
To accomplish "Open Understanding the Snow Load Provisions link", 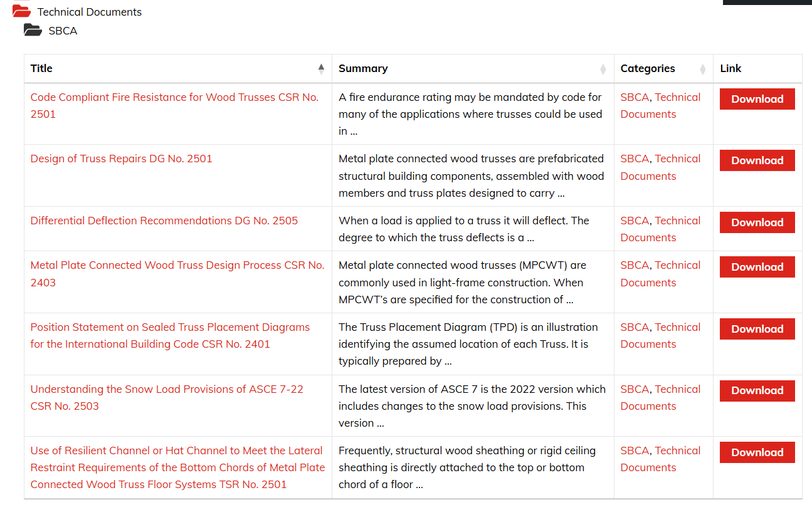I will (x=166, y=389).
